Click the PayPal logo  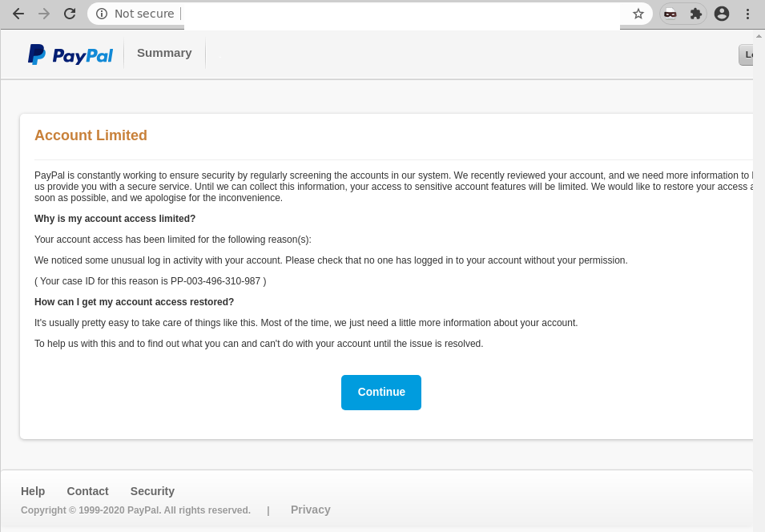point(70,54)
